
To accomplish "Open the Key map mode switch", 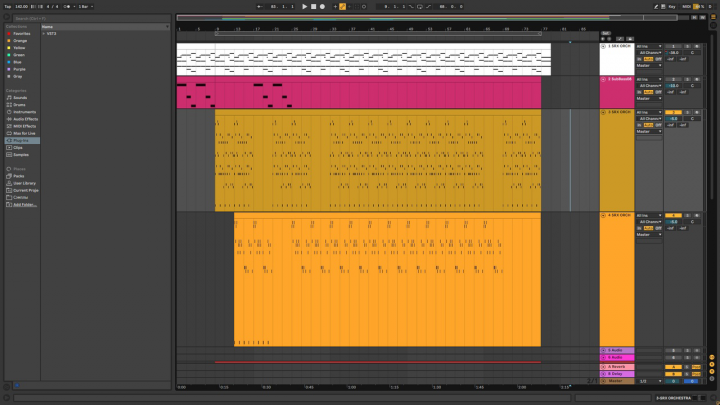I will [x=672, y=6].
